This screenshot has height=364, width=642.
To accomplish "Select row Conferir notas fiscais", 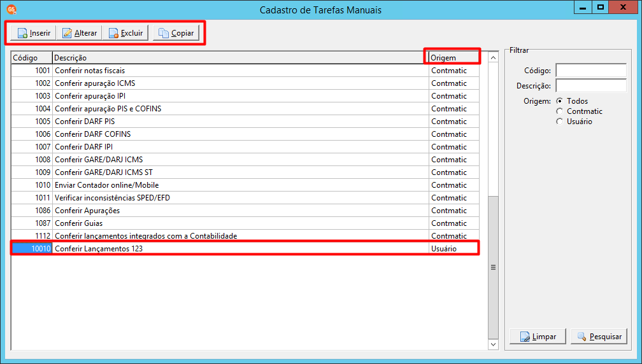I will (x=245, y=71).
